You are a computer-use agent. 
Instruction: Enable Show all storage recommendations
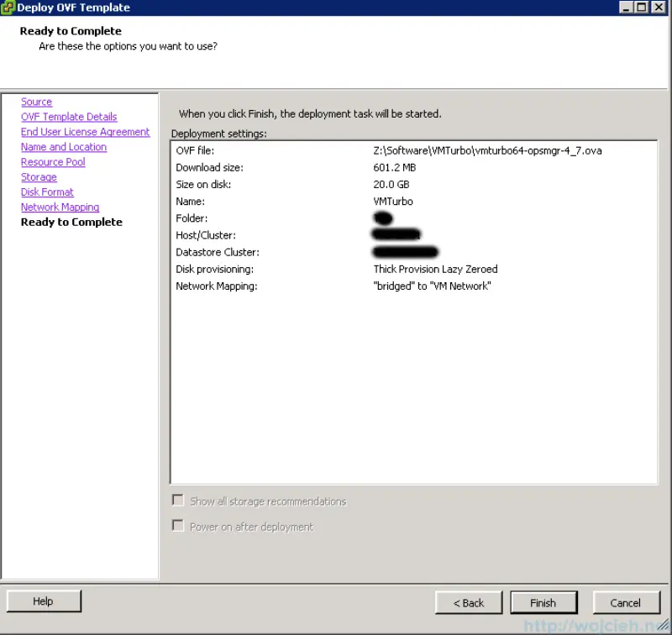[x=177, y=500]
